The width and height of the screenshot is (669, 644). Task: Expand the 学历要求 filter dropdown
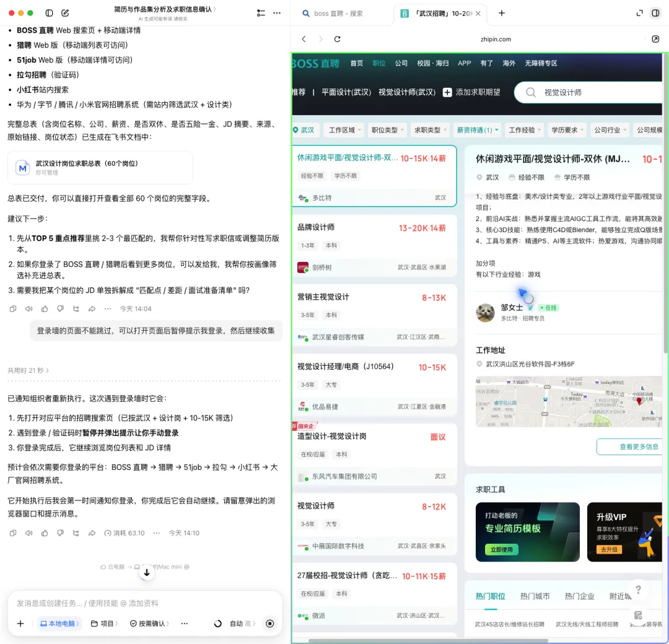[x=567, y=130]
